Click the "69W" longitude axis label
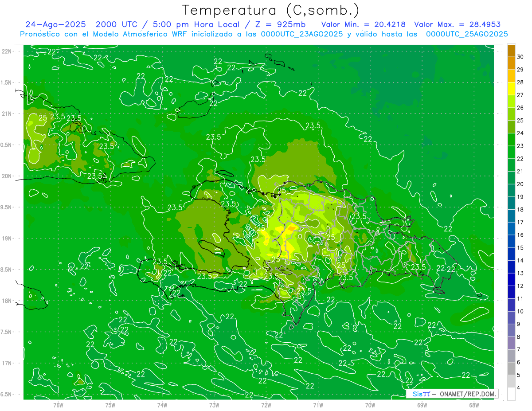 (422, 405)
